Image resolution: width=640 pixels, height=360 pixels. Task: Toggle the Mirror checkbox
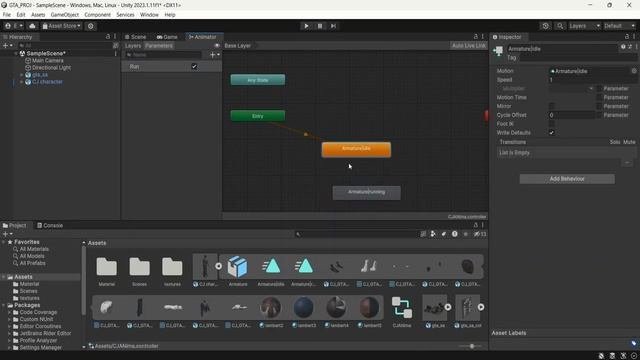551,106
